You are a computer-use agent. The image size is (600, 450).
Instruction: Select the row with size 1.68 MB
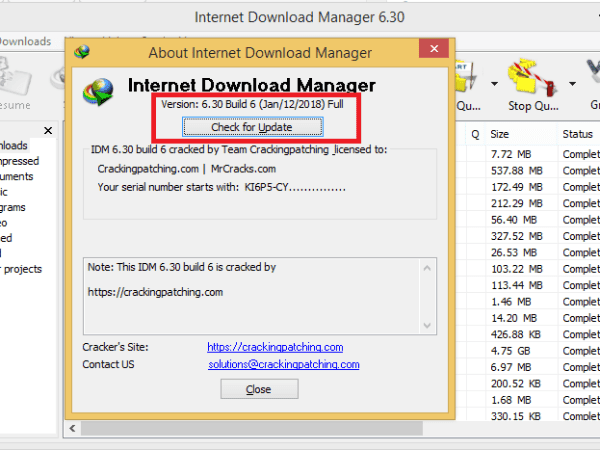click(x=528, y=400)
